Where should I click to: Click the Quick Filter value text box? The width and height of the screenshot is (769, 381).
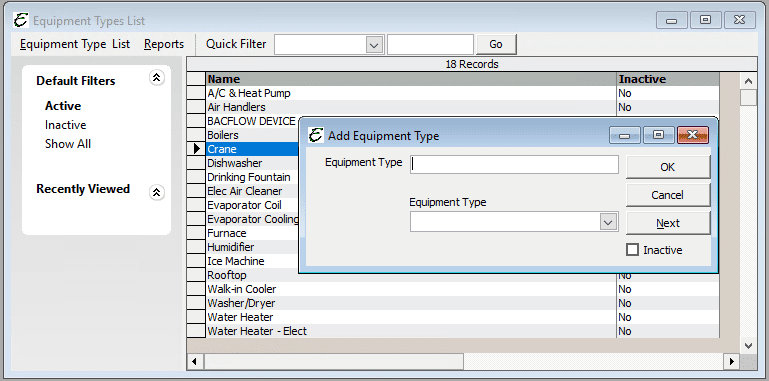point(430,45)
